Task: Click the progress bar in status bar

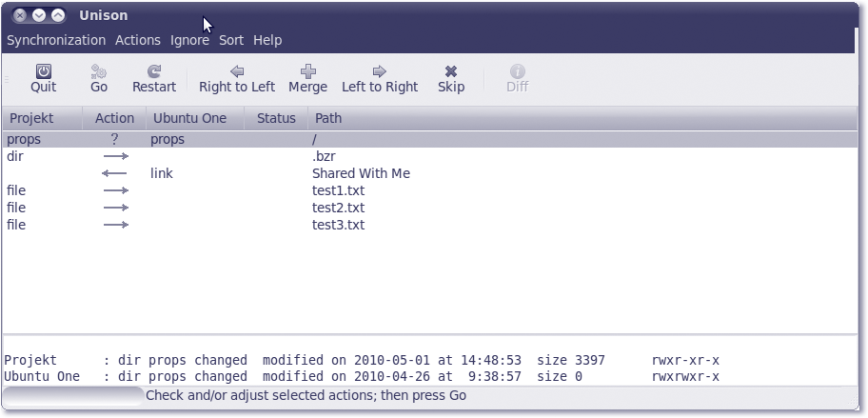Action: click(x=73, y=395)
